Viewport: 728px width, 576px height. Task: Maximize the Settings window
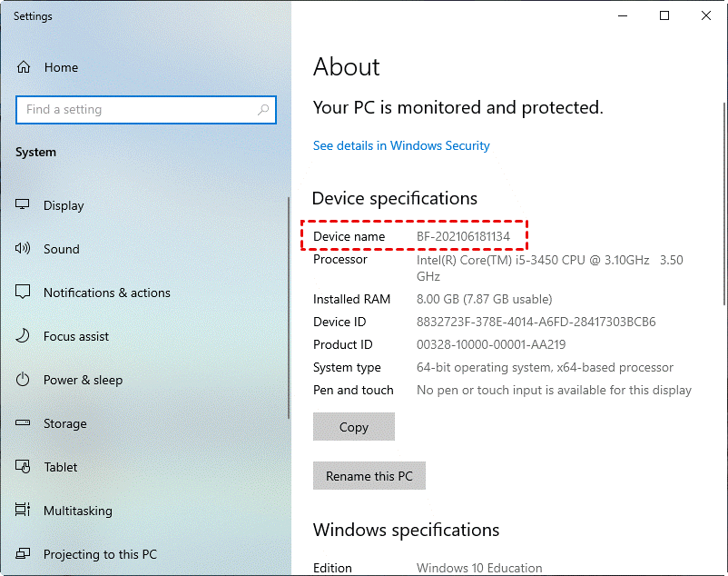[x=664, y=15]
